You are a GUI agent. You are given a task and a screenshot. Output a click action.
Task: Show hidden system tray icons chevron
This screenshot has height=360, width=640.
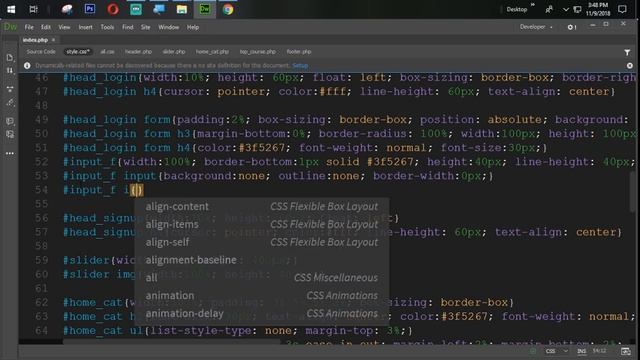point(566,9)
